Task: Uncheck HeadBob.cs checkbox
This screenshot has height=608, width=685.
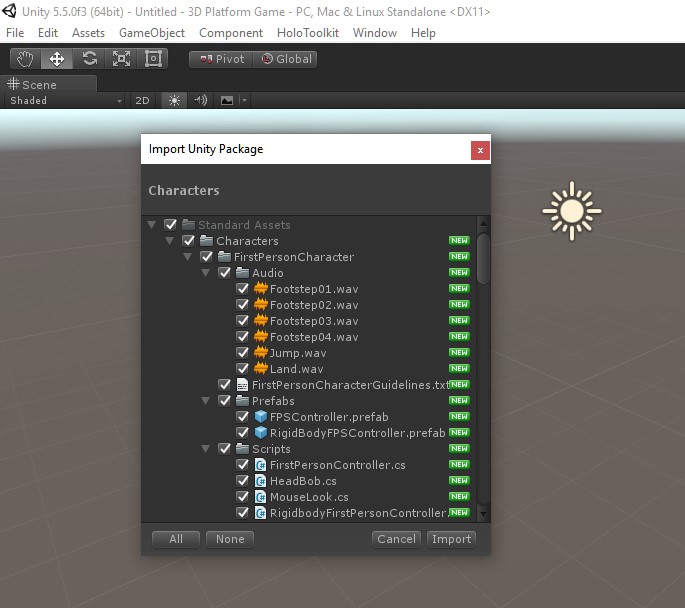Action: tap(242, 481)
